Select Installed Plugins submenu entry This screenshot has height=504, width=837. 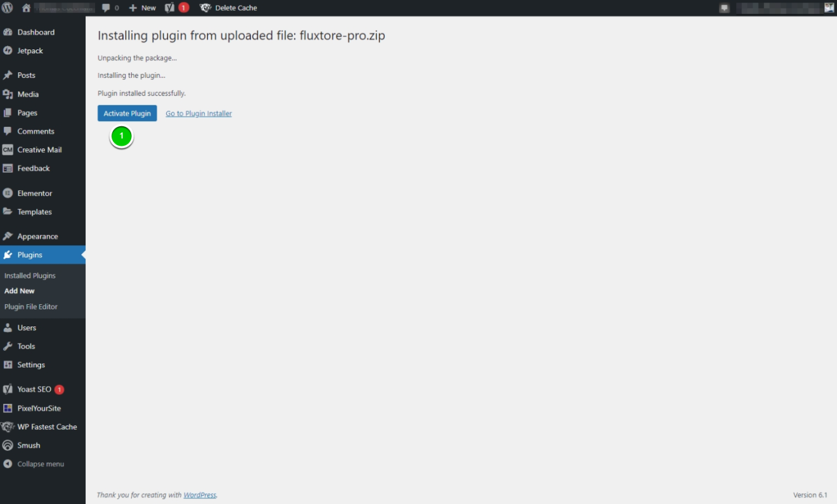click(30, 275)
